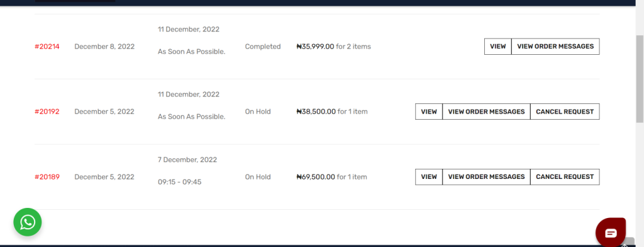Open the green WhatsApp chat icon
Screen dimensions: 644x247
click(x=28, y=222)
